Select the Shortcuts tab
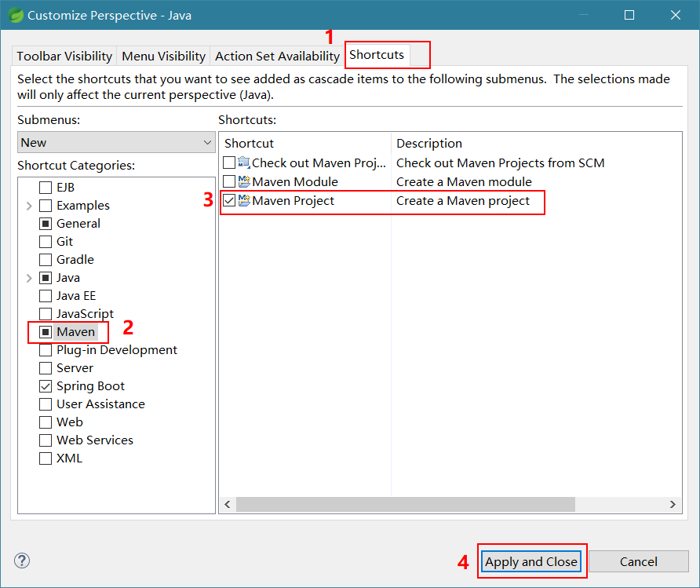Screen dimensions: 700x588 pos(377,54)
